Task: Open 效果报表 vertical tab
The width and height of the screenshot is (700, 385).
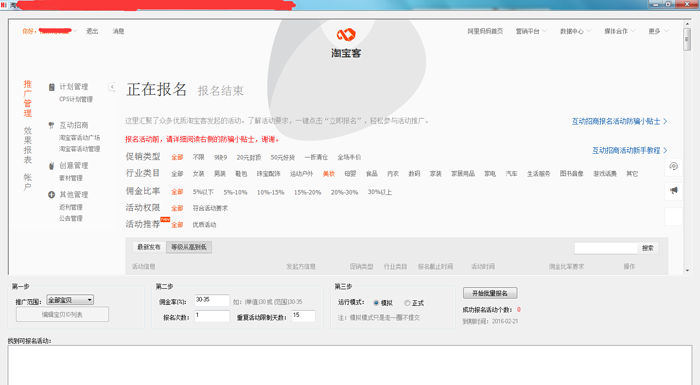Action: (x=28, y=145)
